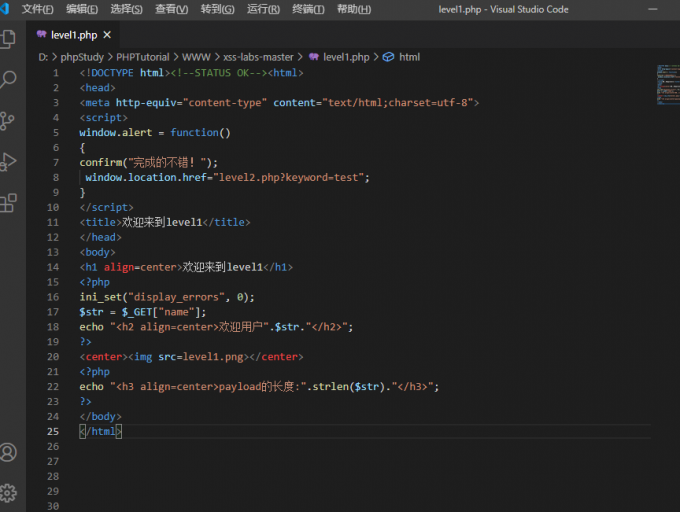The image size is (680, 512).
Task: Open the Source Control view icon
Action: (9, 121)
